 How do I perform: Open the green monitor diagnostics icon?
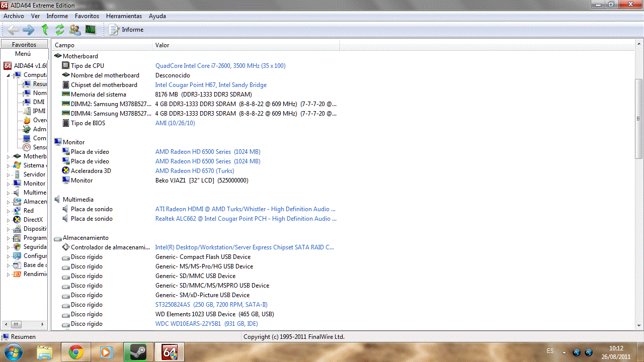[91, 30]
